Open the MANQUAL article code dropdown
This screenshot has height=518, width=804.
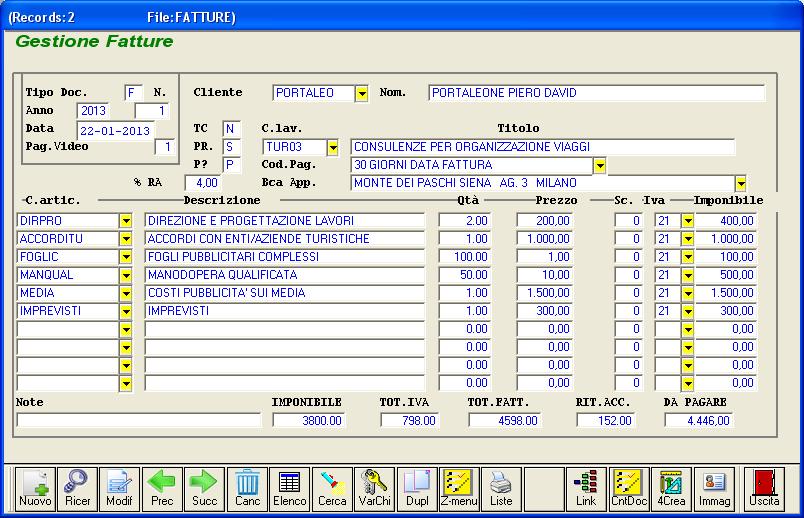(x=126, y=275)
